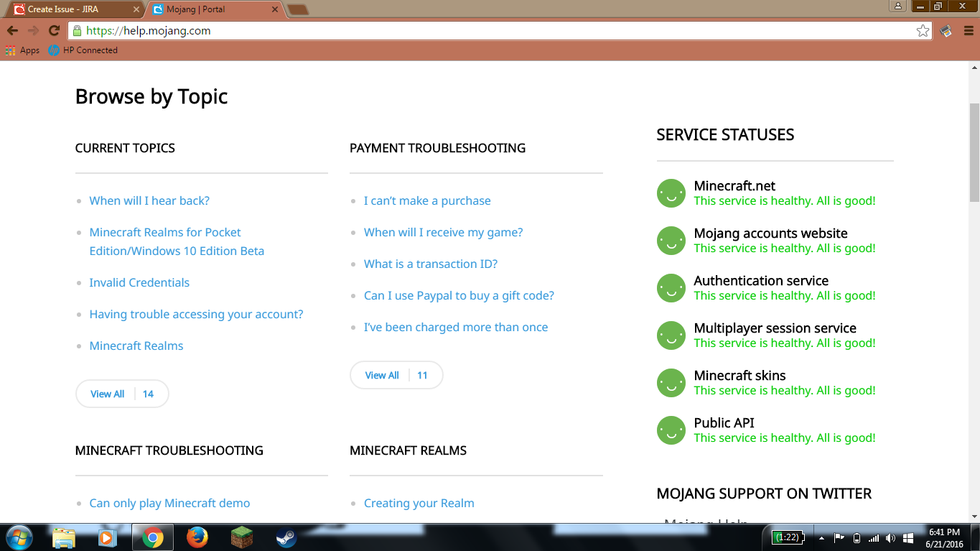View all 14 Current Topics
Image resolution: width=980 pixels, height=551 pixels.
point(122,394)
